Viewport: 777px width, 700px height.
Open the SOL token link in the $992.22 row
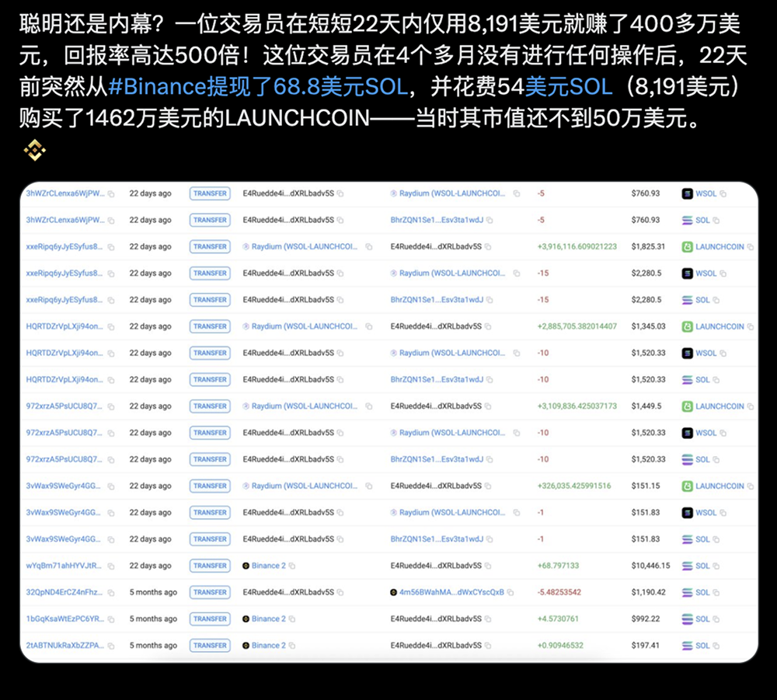coord(702,618)
